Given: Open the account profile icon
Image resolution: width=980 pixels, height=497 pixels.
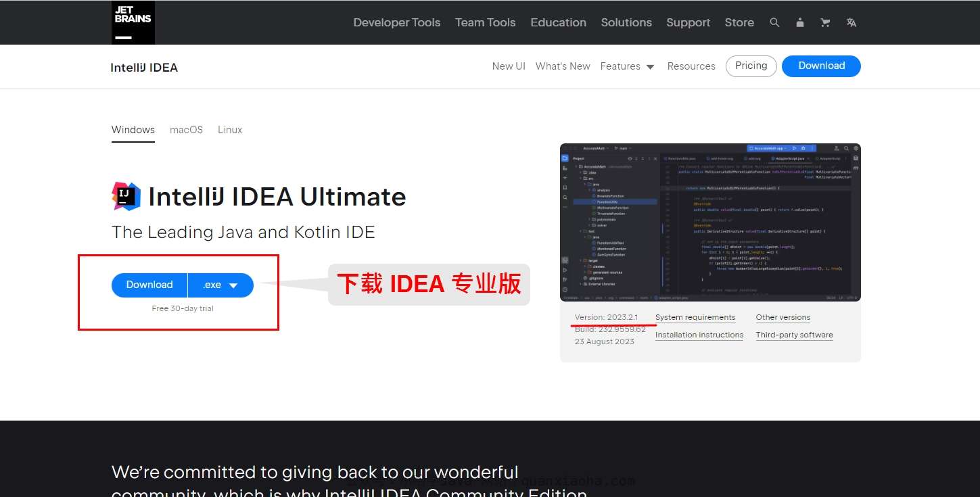Looking at the screenshot, I should (x=800, y=22).
